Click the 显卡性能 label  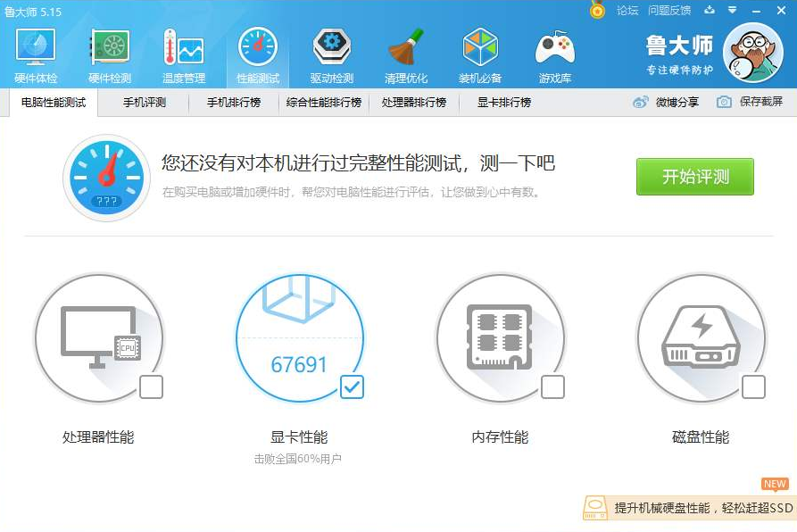tap(299, 437)
